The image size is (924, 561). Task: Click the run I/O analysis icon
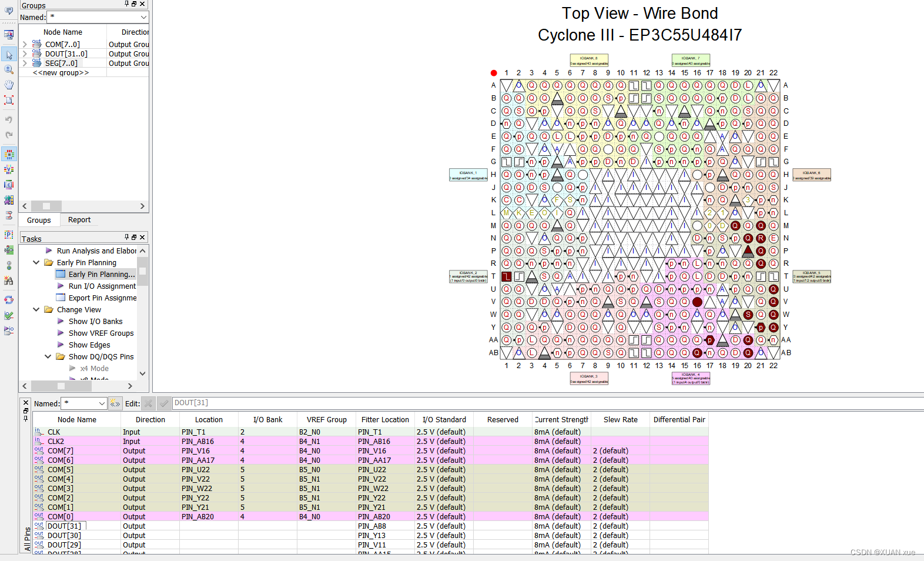coord(9,330)
